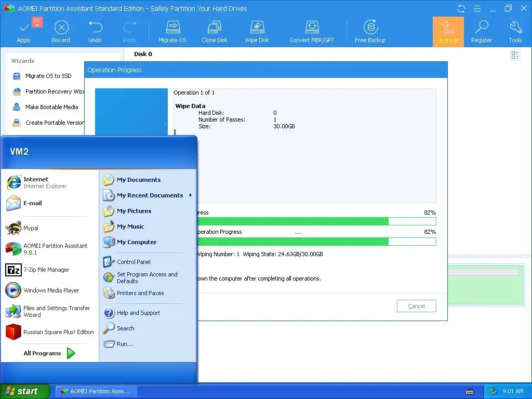Launch Mypal browser

click(49, 228)
